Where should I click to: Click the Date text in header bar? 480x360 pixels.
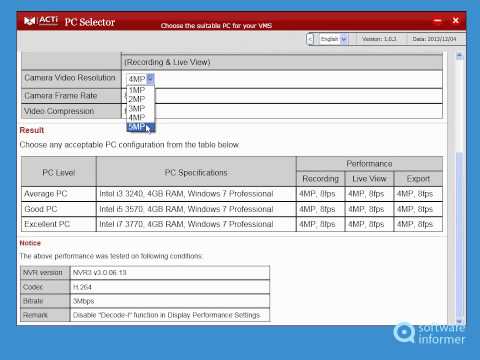click(434, 39)
